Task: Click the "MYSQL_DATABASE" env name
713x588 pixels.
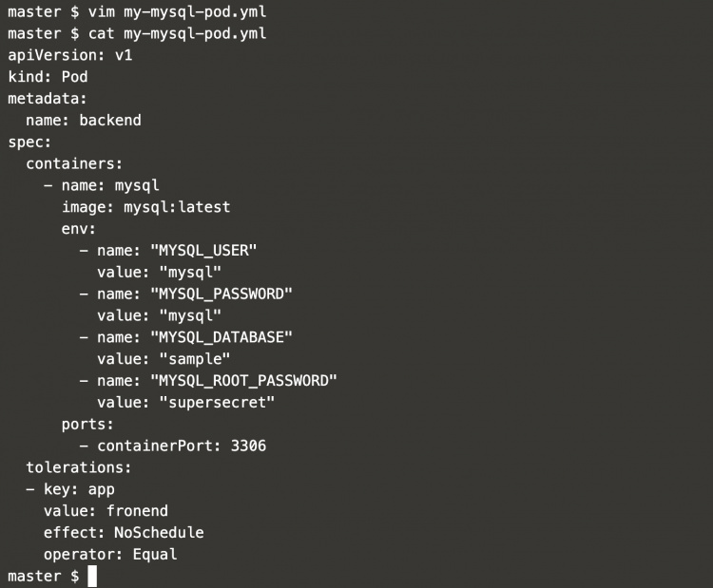Action: 222,337
